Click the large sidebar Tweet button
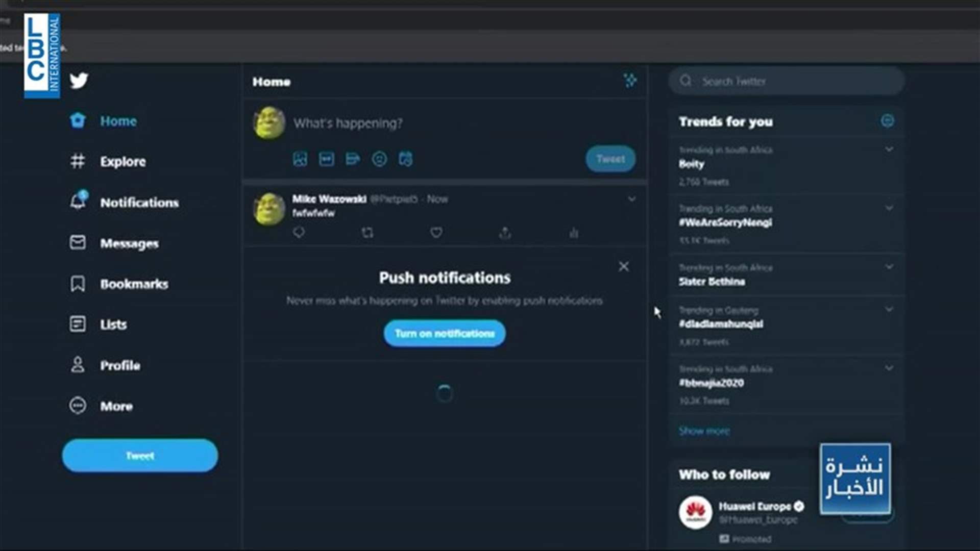 pyautogui.click(x=140, y=456)
